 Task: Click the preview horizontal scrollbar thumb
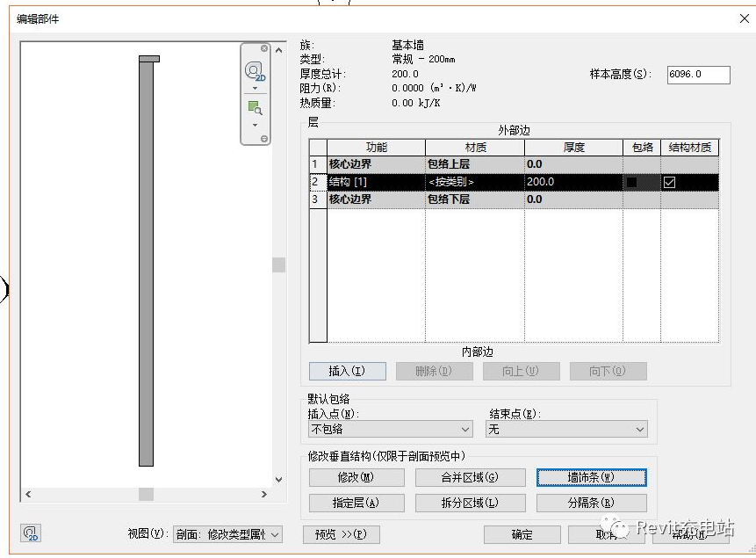pyautogui.click(x=146, y=494)
